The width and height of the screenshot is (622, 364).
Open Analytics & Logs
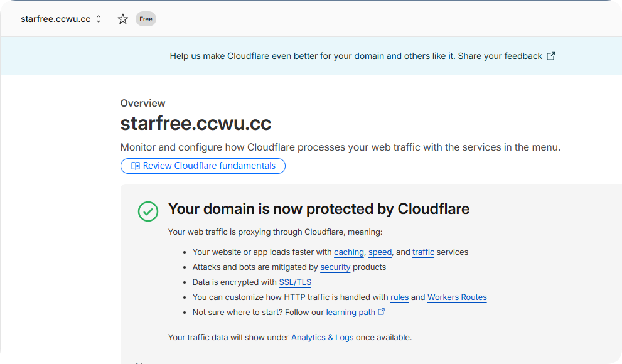coord(322,337)
